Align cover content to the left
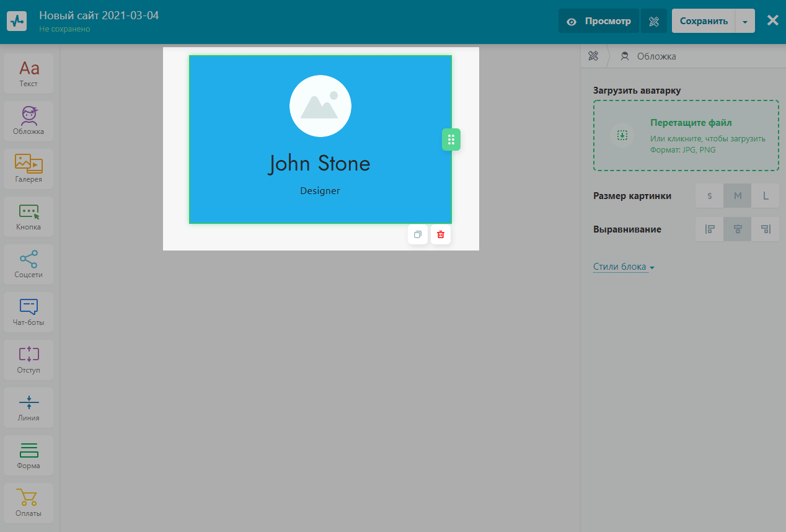 [710, 229]
